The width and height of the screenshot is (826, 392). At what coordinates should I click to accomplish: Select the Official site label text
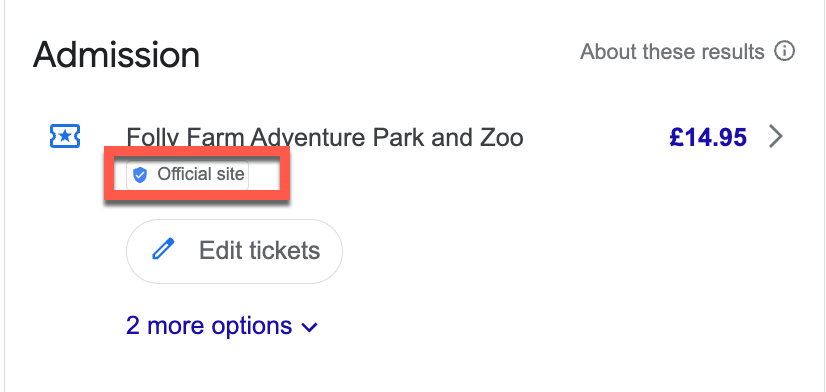201,174
